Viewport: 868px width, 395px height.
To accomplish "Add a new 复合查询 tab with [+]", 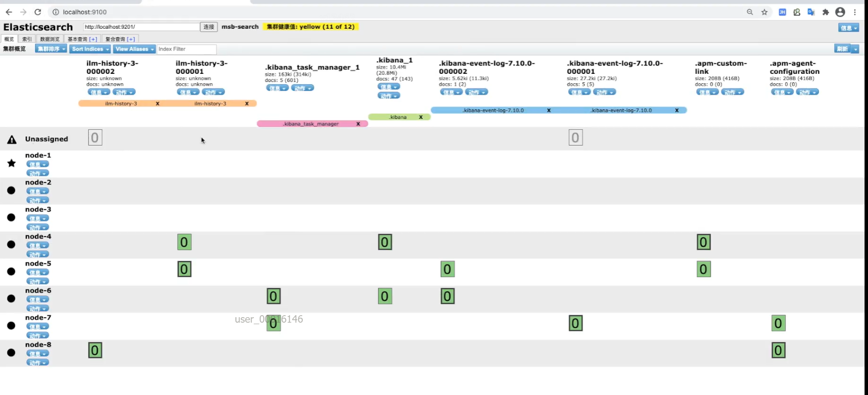I will click(131, 39).
